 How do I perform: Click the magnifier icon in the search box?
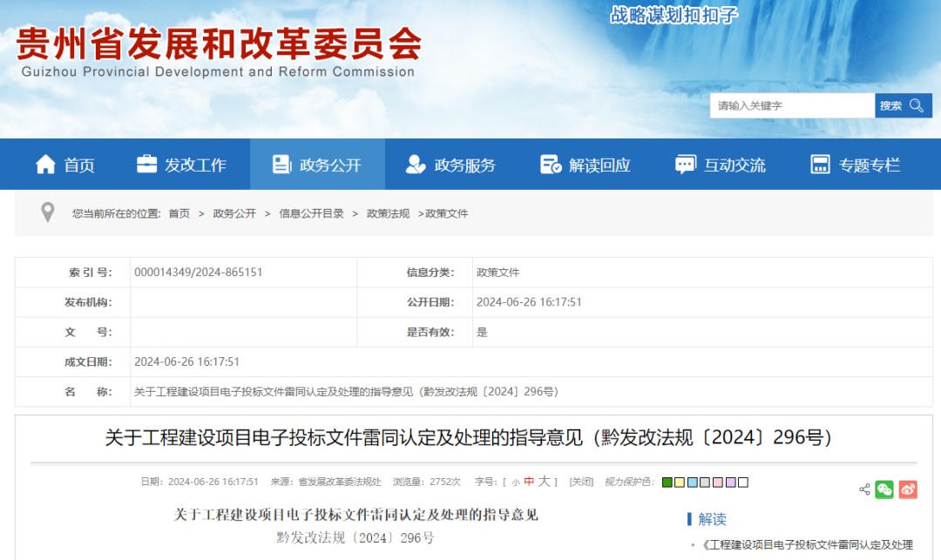[x=915, y=105]
